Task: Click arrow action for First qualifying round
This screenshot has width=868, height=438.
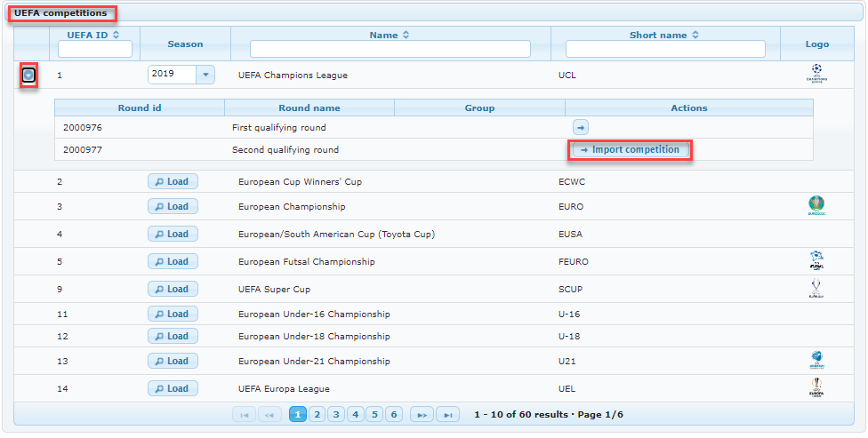Action: (x=580, y=128)
